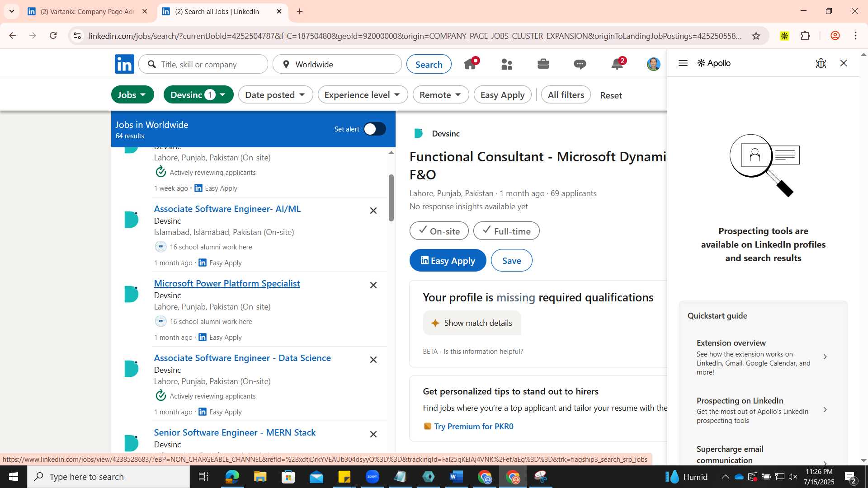The image size is (868, 488).
Task: Close the Search all Jobs tab
Action: [279, 12]
